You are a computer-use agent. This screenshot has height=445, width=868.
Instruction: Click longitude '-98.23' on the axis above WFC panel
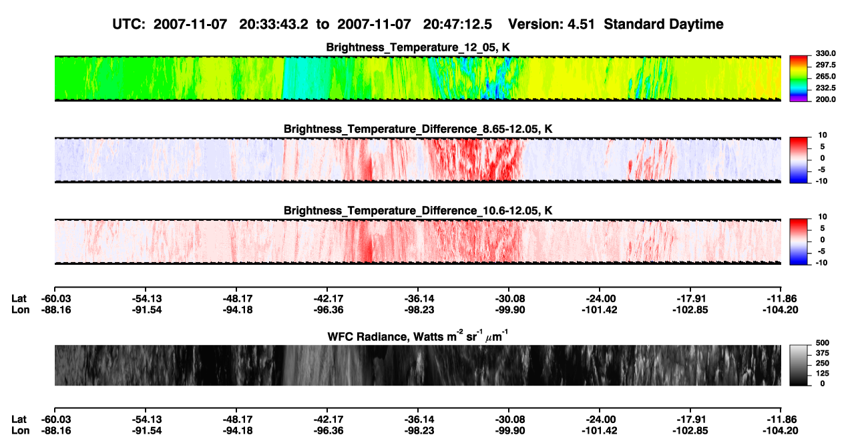coord(418,309)
